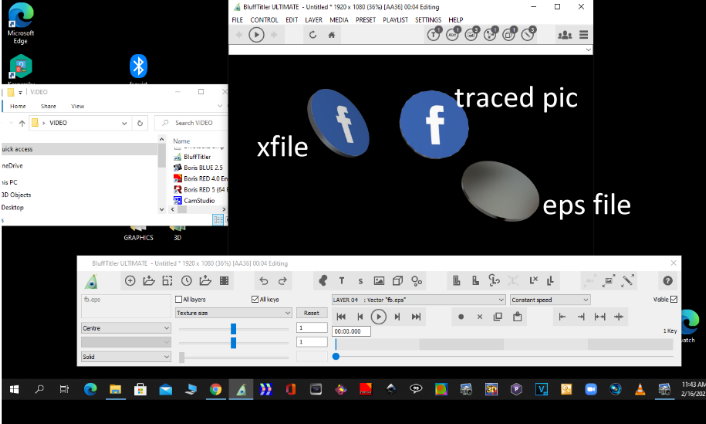Step to the previous key
The width and height of the screenshot is (706, 424).
(360, 317)
